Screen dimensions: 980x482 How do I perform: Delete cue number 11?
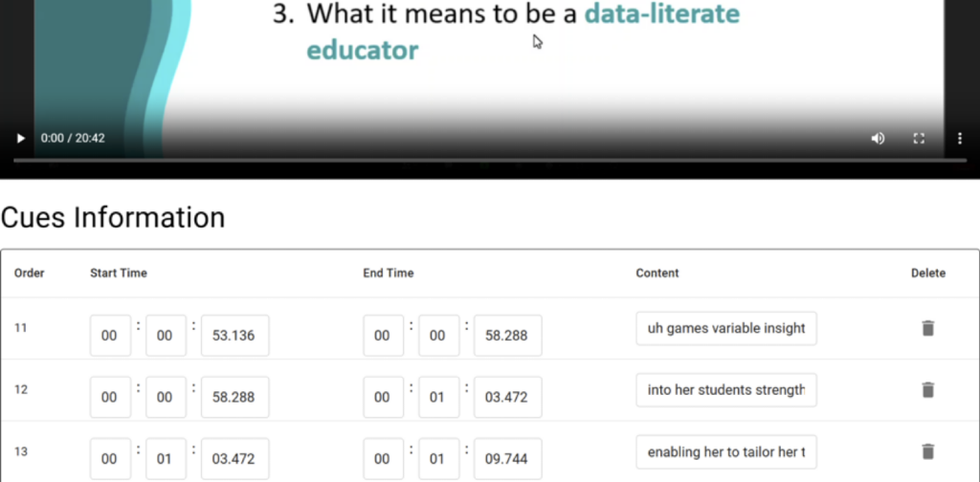coord(927,329)
